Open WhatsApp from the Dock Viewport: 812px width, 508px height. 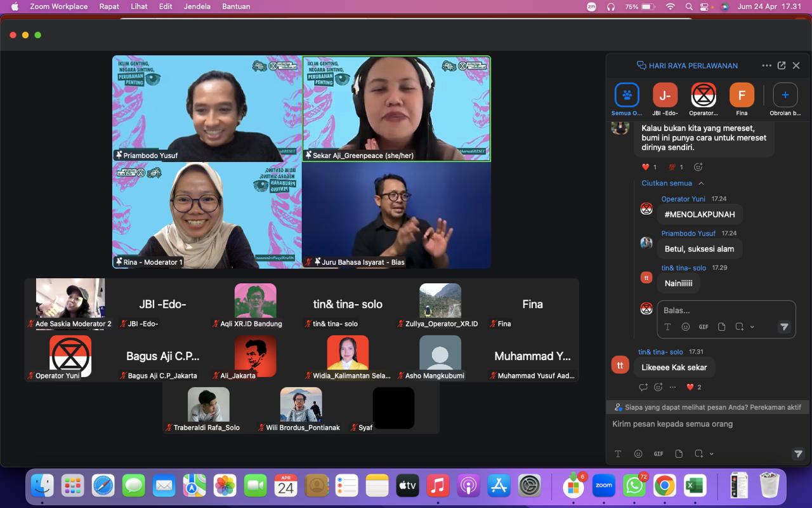(634, 486)
